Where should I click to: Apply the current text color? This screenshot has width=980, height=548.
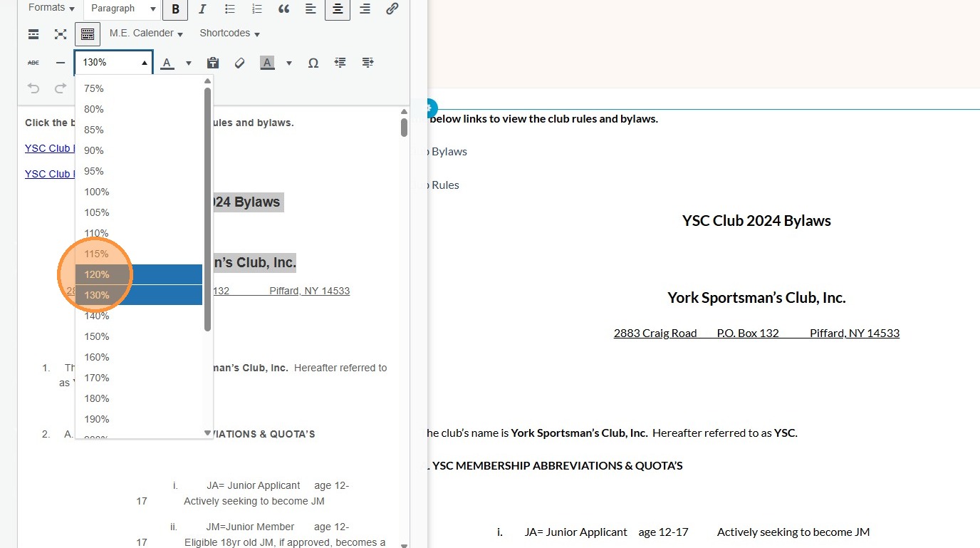click(x=167, y=63)
